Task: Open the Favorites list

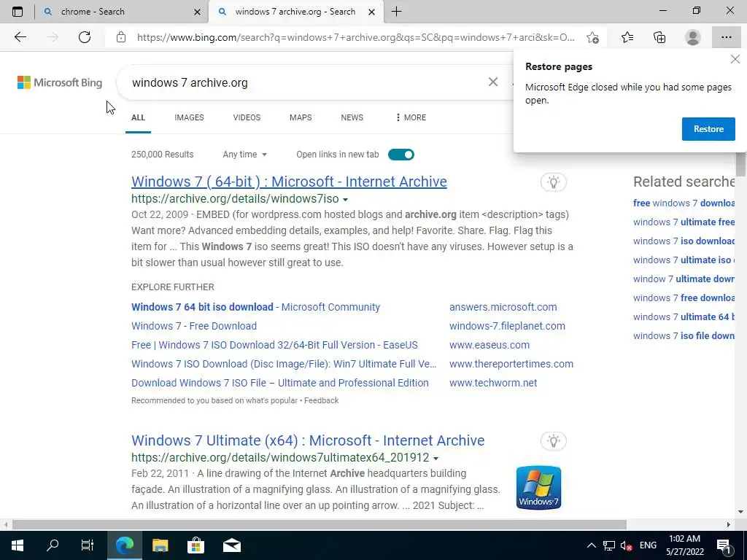Action: (x=627, y=37)
